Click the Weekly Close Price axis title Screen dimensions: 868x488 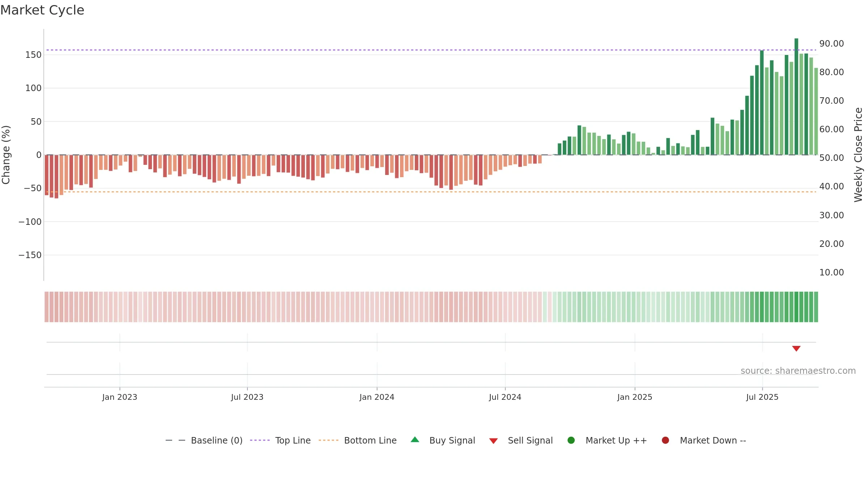(858, 155)
